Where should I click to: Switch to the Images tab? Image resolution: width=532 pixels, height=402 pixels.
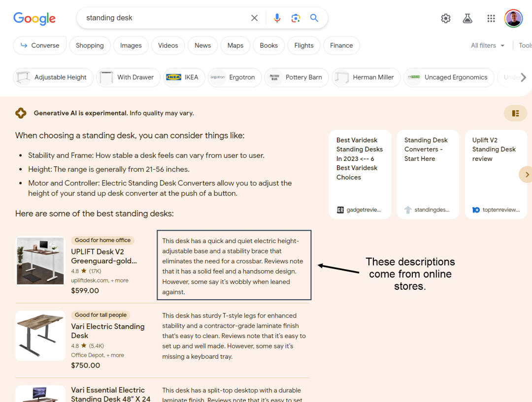tap(131, 45)
